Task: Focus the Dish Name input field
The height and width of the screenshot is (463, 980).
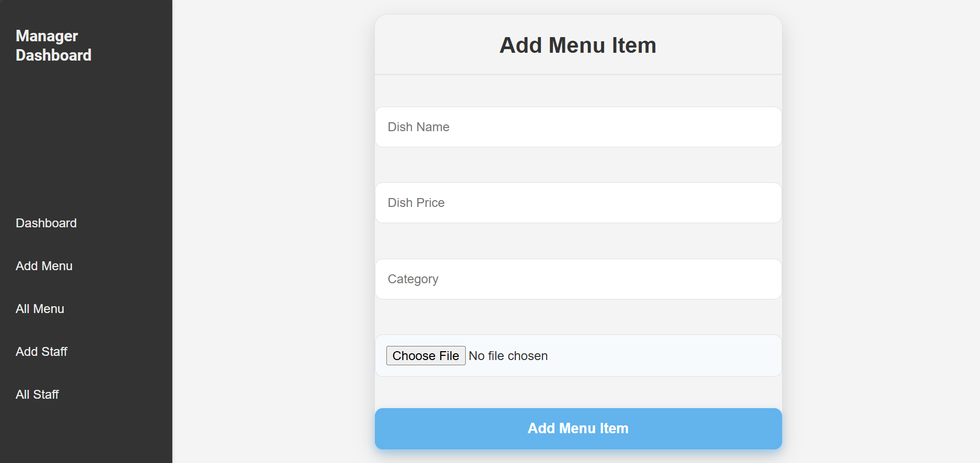Action: pyautogui.click(x=578, y=127)
